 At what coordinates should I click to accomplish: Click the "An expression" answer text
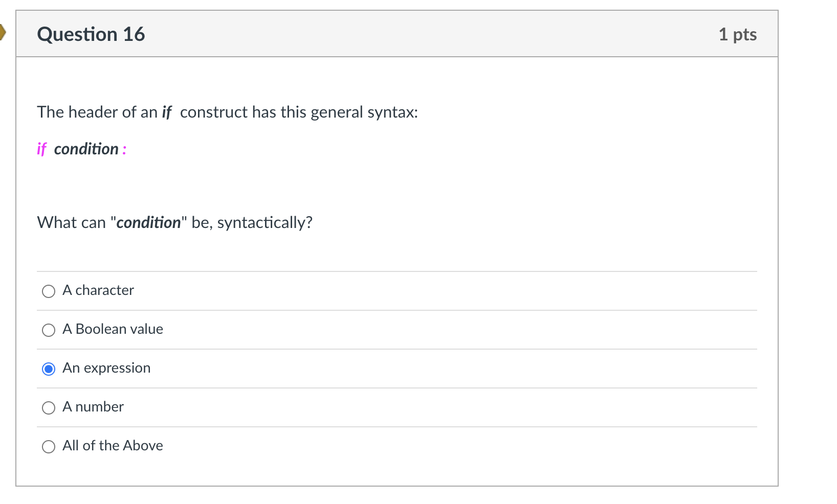106,368
